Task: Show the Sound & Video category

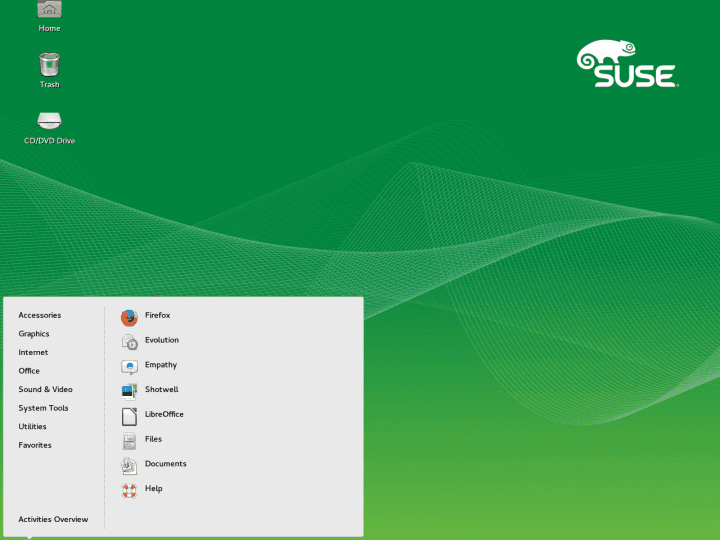Action: (45, 389)
